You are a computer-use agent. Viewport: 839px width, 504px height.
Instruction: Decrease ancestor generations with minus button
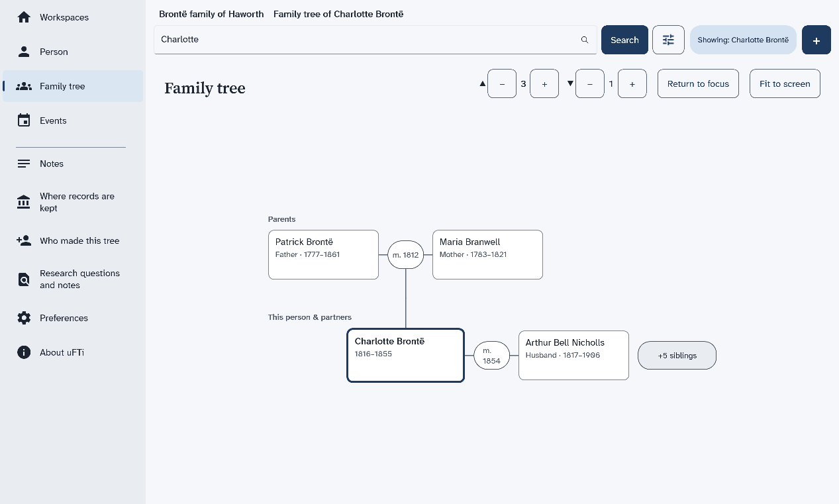pos(502,83)
